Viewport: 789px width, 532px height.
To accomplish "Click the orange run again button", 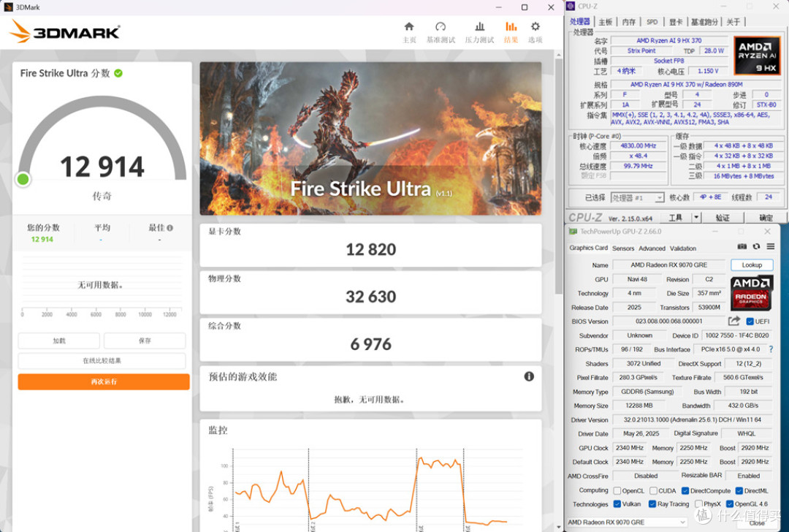I will (104, 382).
